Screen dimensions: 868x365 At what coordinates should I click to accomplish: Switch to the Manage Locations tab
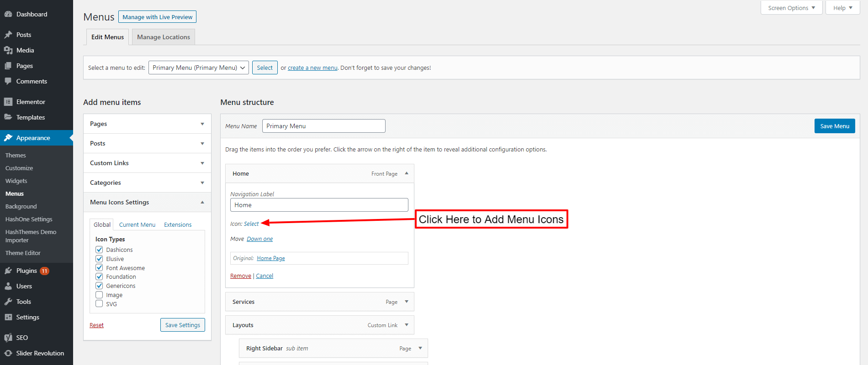[164, 37]
